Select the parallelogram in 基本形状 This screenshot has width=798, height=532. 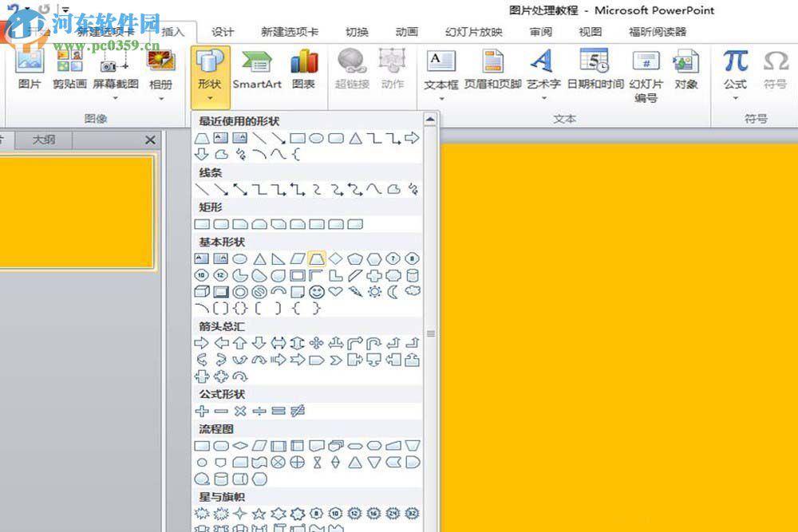click(297, 259)
